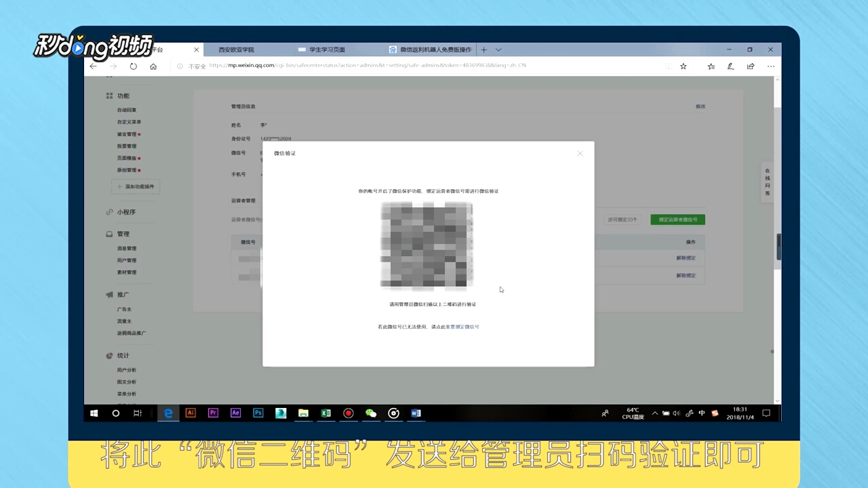Open Microsoft Edge from the taskbar

click(168, 413)
